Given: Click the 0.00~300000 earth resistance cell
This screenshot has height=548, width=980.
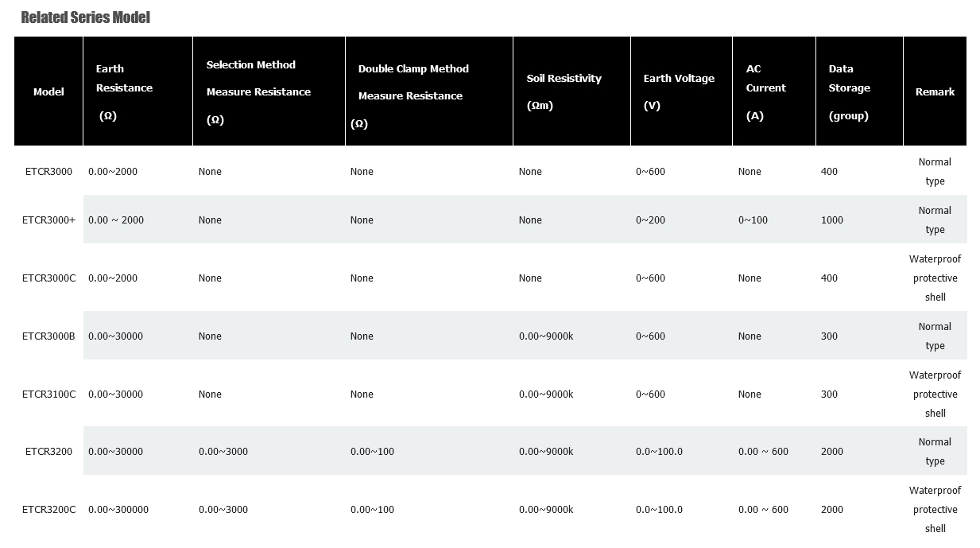Looking at the screenshot, I should tap(118, 510).
